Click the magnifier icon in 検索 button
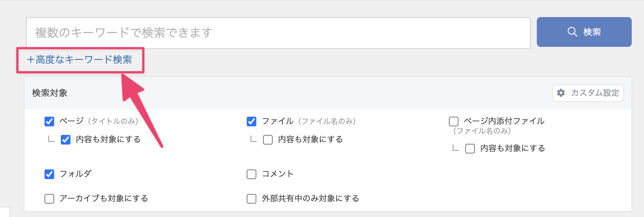644x217 pixels. pos(572,32)
